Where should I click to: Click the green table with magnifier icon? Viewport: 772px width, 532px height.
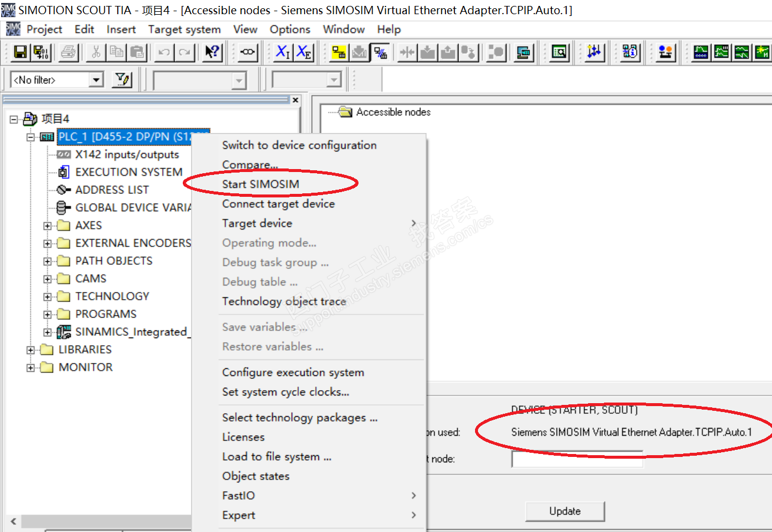[558, 53]
